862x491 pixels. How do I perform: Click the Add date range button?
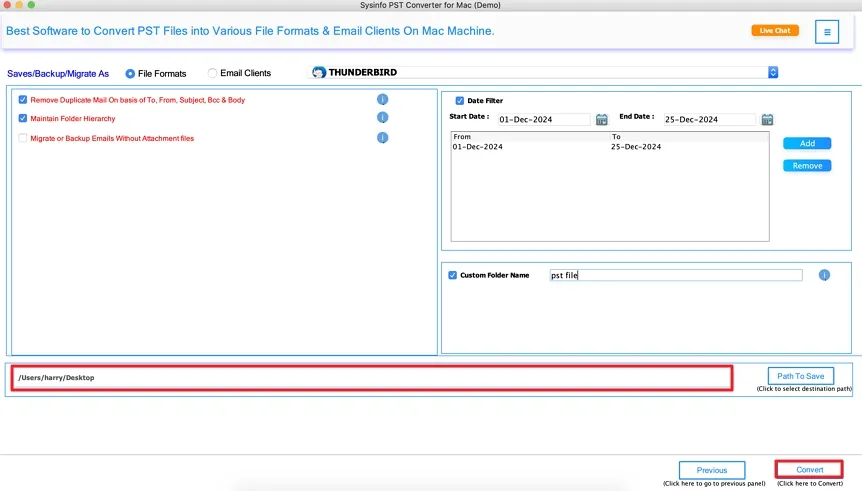point(807,144)
